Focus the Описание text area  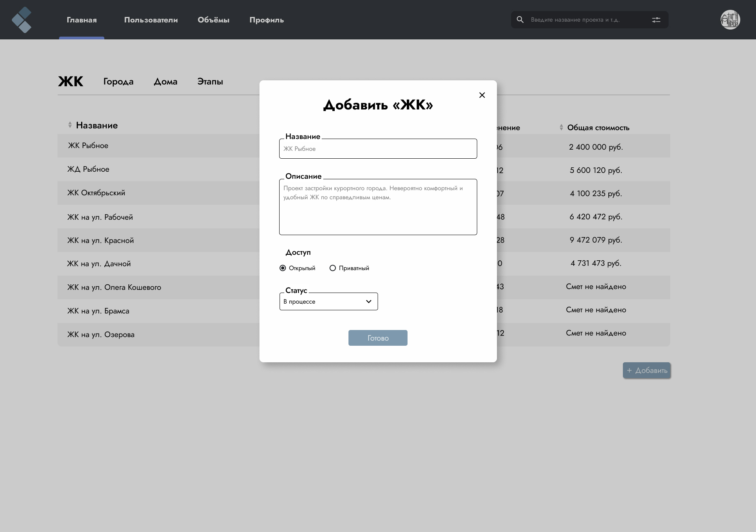pyautogui.click(x=378, y=207)
